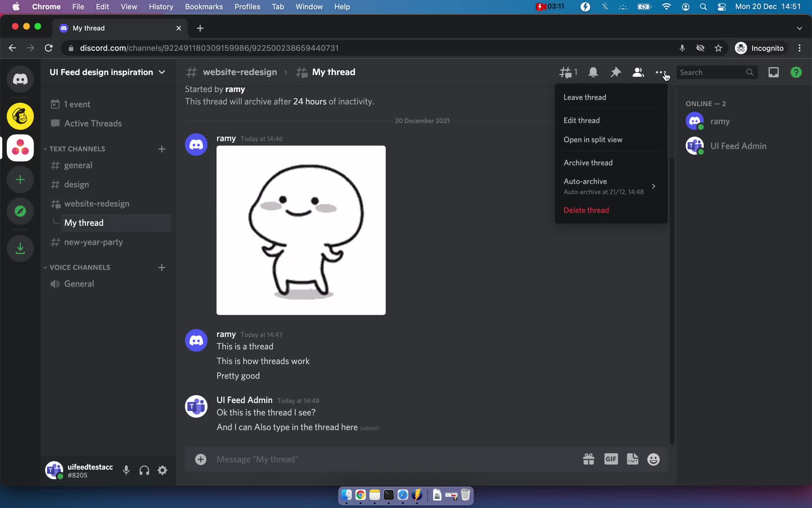Go to design text channel
This screenshot has height=508, width=812.
pos(108,185)
